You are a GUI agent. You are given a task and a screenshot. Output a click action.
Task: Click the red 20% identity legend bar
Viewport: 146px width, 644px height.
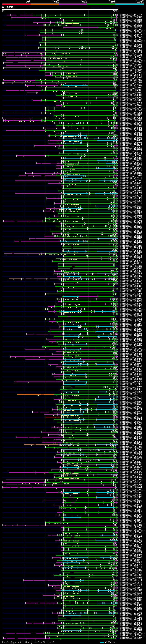[16, 4]
